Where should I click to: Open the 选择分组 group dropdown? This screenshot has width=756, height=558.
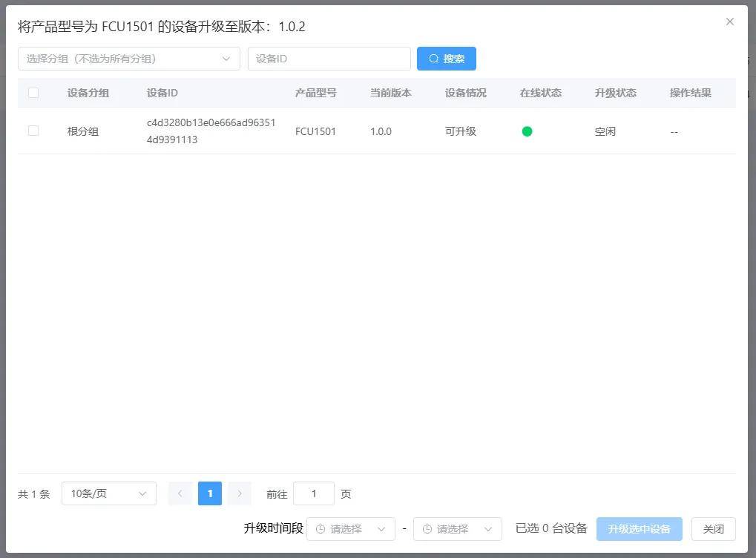pos(129,59)
